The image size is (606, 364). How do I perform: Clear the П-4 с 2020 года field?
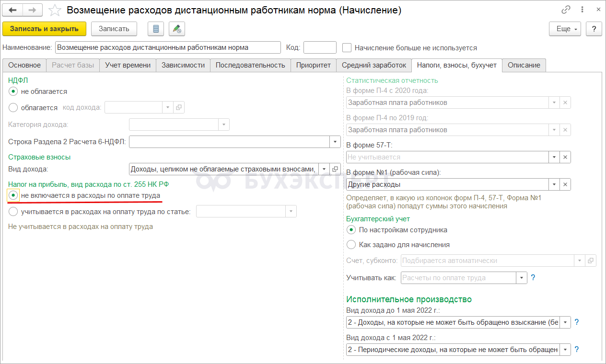565,102
